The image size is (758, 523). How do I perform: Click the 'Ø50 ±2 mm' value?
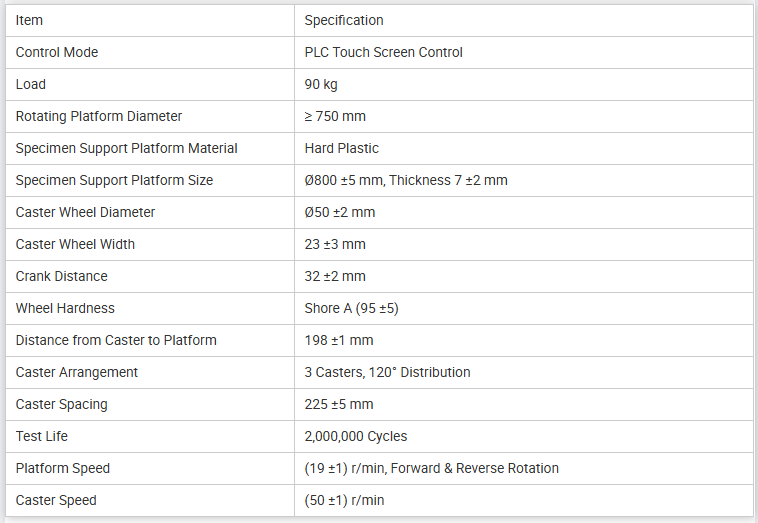pyautogui.click(x=339, y=212)
